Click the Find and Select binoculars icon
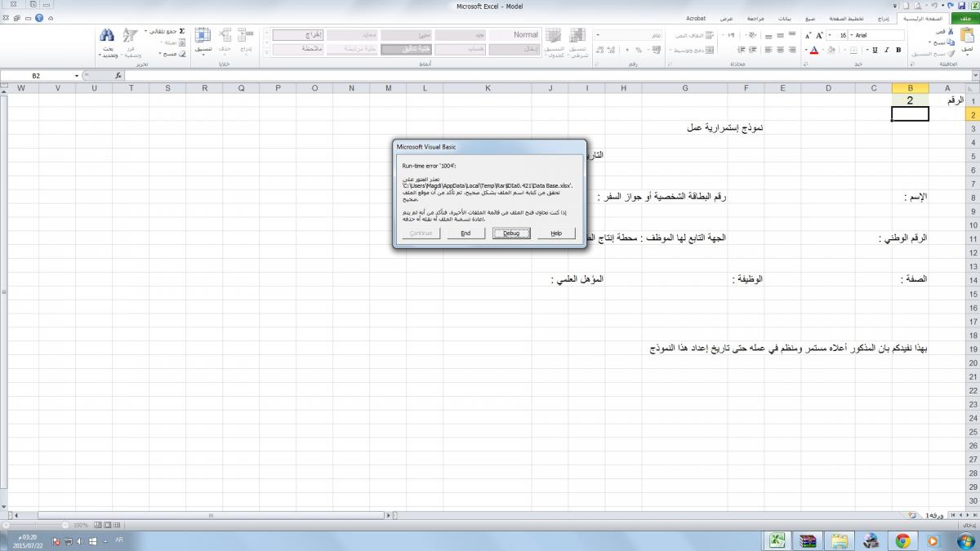The height and width of the screenshot is (551, 980). [x=107, y=35]
